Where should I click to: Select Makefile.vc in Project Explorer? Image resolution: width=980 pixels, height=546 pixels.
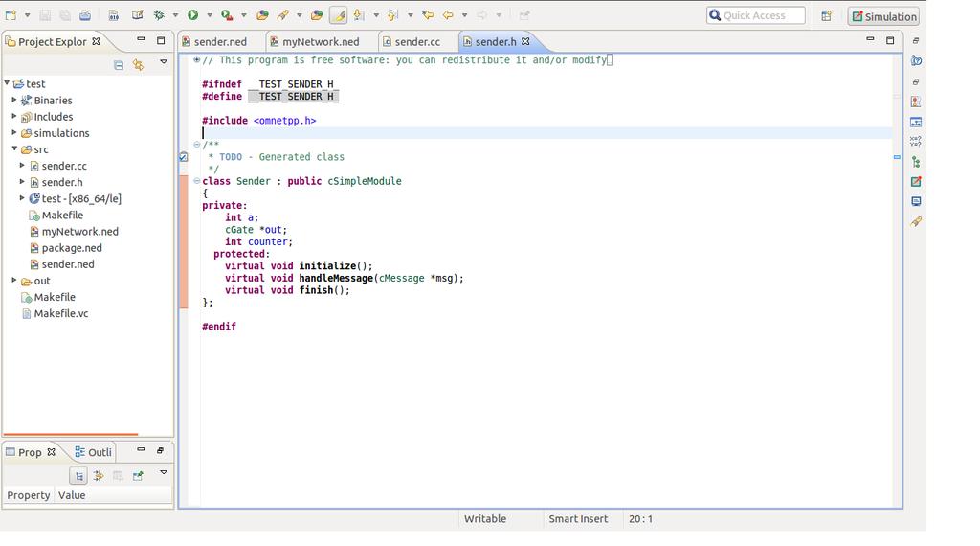60,313
